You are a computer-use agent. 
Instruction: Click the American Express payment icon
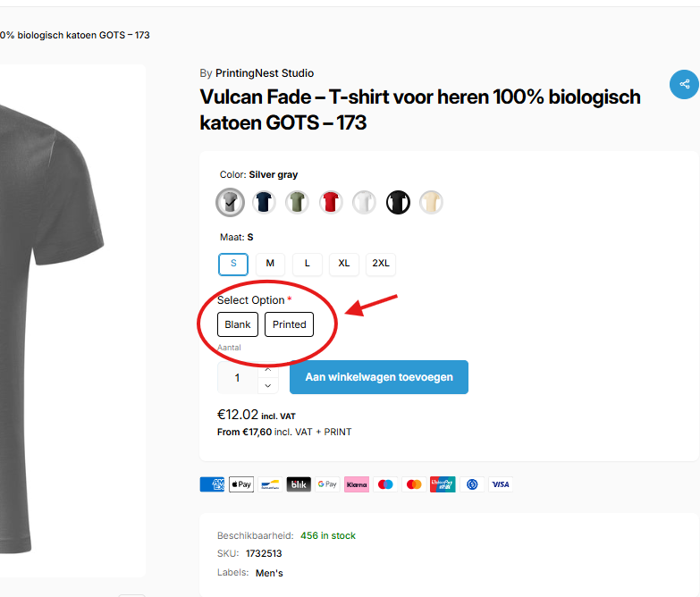click(x=212, y=484)
